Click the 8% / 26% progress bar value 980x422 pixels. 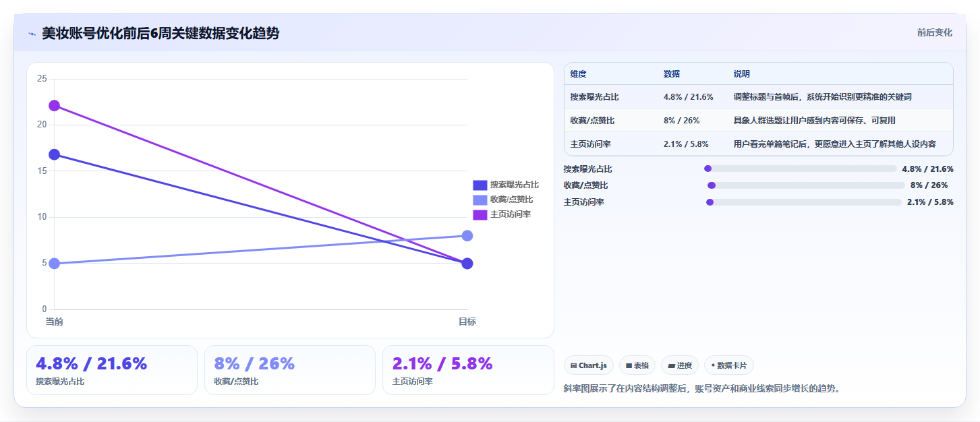[929, 185]
